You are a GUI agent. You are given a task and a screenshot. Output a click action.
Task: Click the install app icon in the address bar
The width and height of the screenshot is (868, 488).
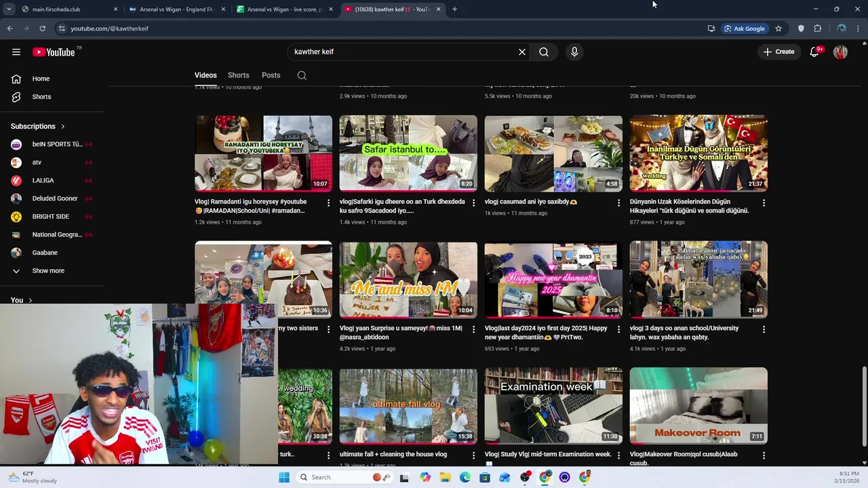coord(711,28)
